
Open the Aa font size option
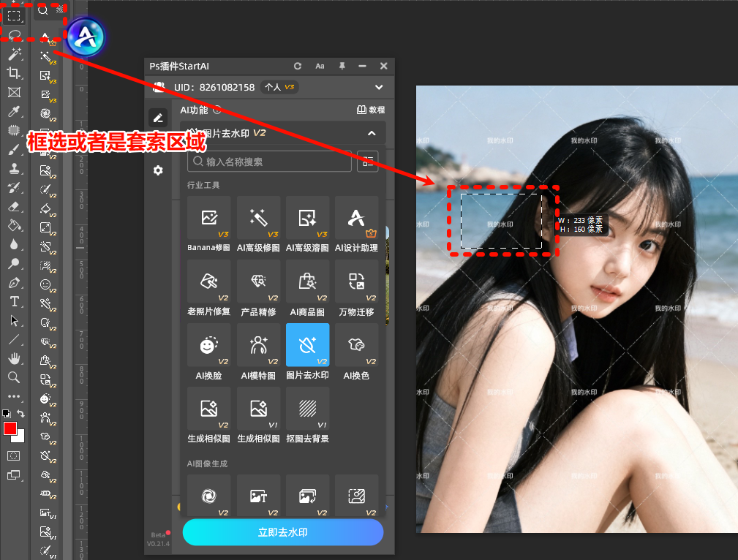[320, 66]
